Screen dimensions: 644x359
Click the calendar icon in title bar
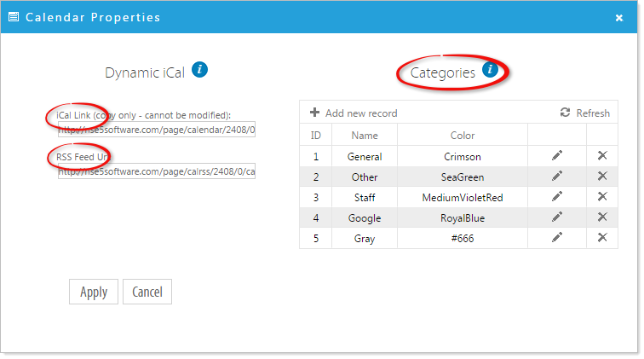click(14, 17)
